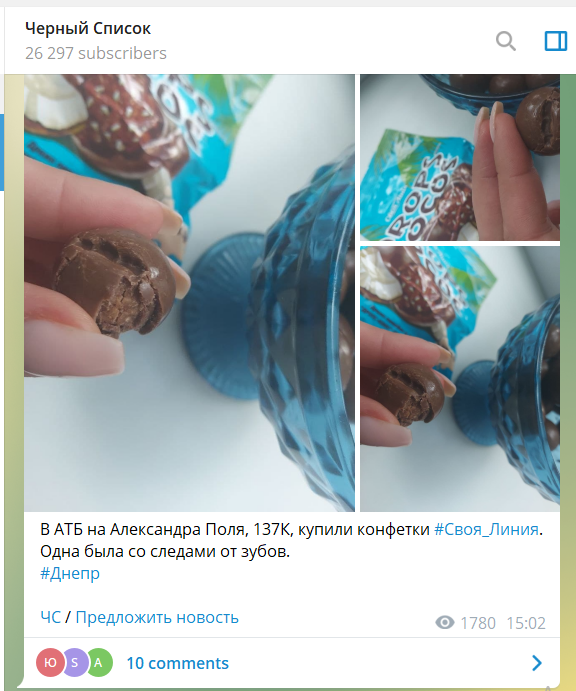This screenshot has height=691, width=576.
Task: Click the post caption text about АТБ
Action: (x=291, y=540)
